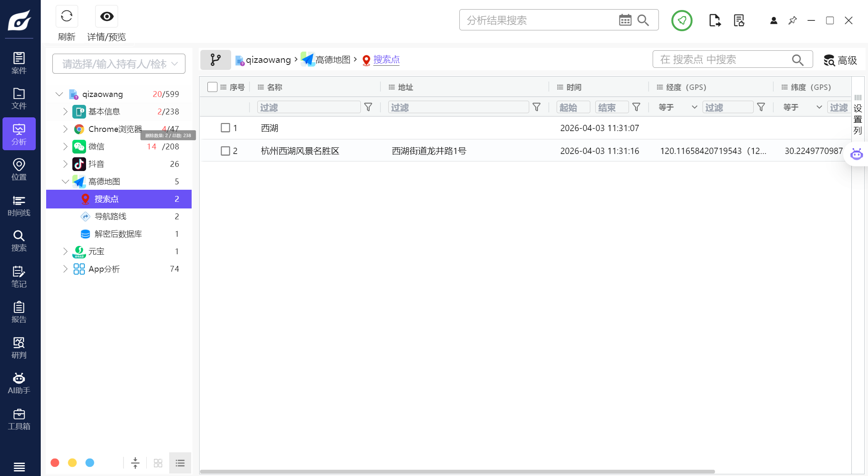Switch to list view icon under the tree

pos(180,463)
